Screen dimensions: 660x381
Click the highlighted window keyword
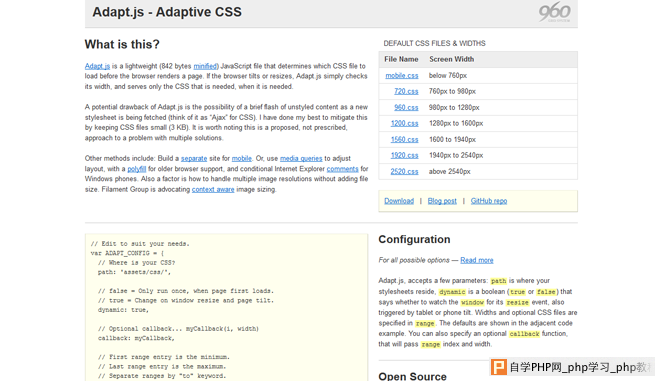(x=472, y=302)
